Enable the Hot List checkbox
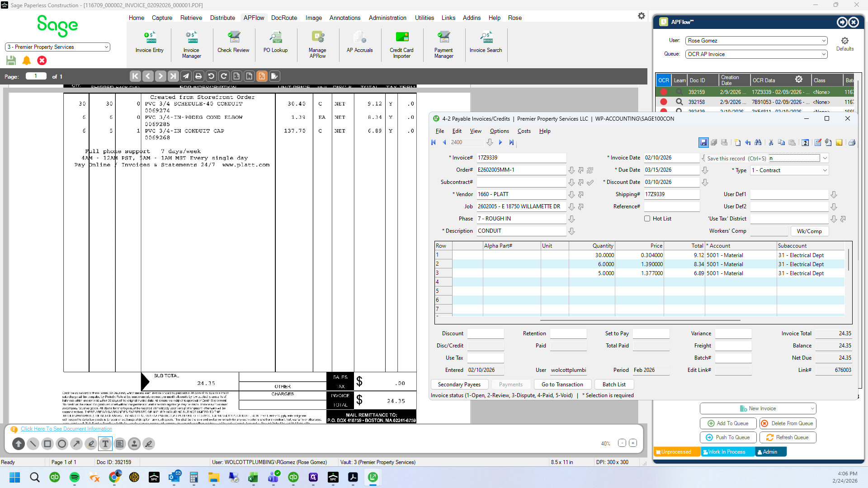This screenshot has width=868, height=488. coord(647,219)
